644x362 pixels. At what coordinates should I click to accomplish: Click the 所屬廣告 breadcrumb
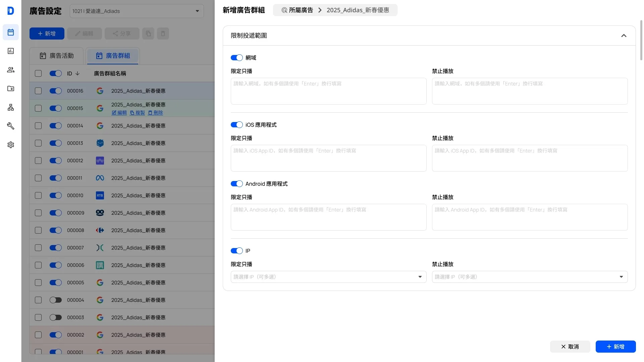pyautogui.click(x=297, y=10)
